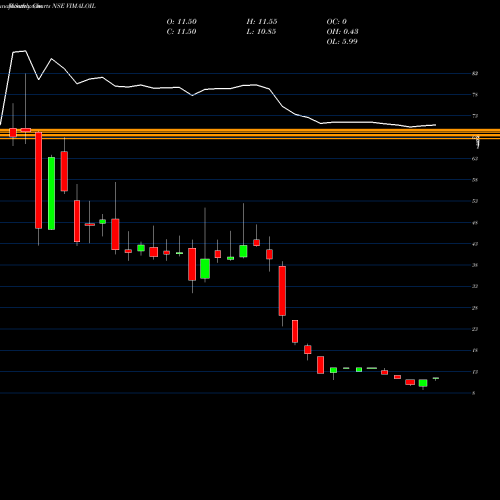Click the '8' price axis label
Viewport: 500px width, 500px height.
pyautogui.click(x=474, y=393)
